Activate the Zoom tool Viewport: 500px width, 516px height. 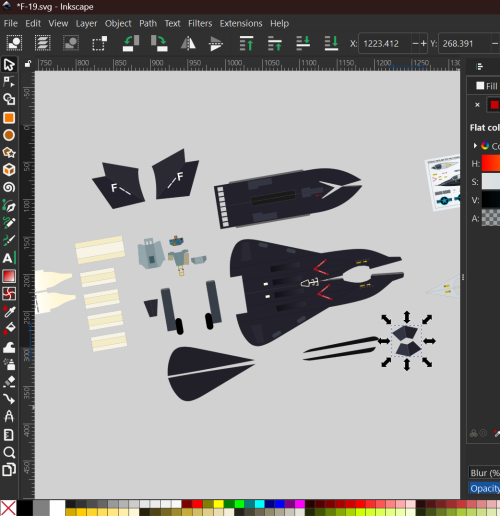click(x=9, y=452)
